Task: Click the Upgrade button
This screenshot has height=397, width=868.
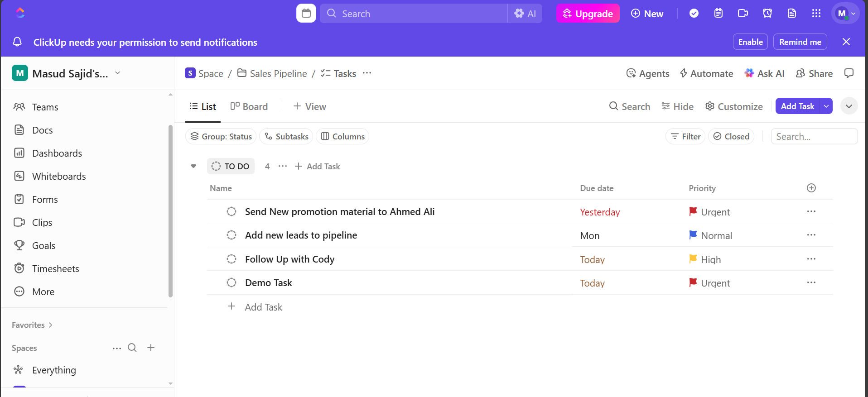Action: click(x=588, y=14)
